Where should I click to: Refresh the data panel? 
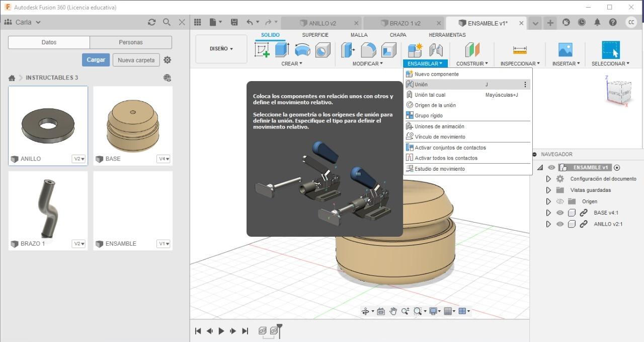pyautogui.click(x=151, y=22)
